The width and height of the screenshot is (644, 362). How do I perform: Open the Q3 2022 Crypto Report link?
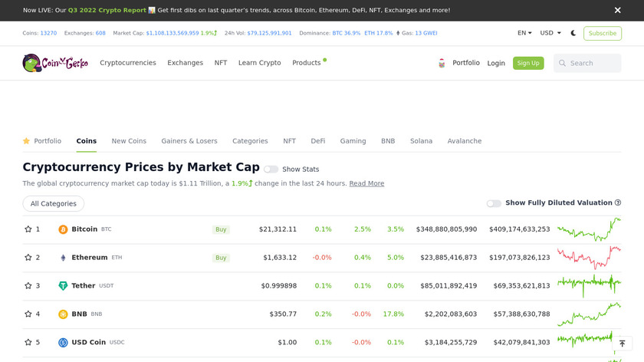(107, 10)
